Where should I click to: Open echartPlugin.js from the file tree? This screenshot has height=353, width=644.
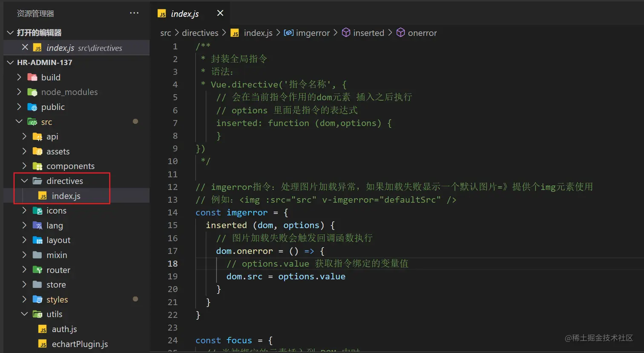point(80,344)
